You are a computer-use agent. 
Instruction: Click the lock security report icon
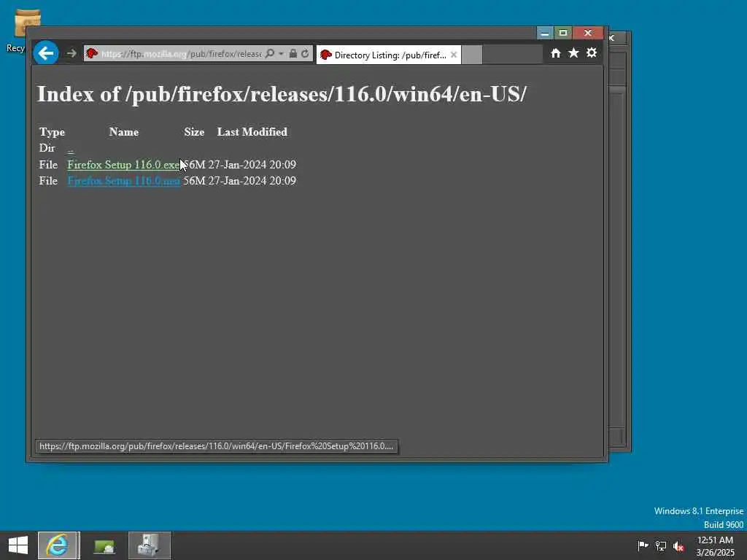[x=293, y=53]
